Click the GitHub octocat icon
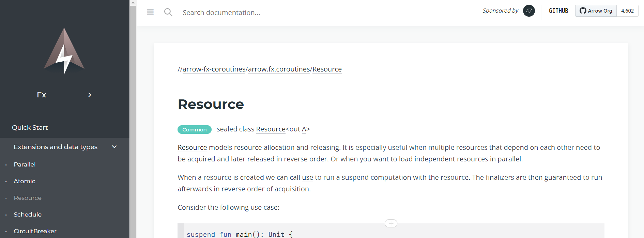 point(583,11)
